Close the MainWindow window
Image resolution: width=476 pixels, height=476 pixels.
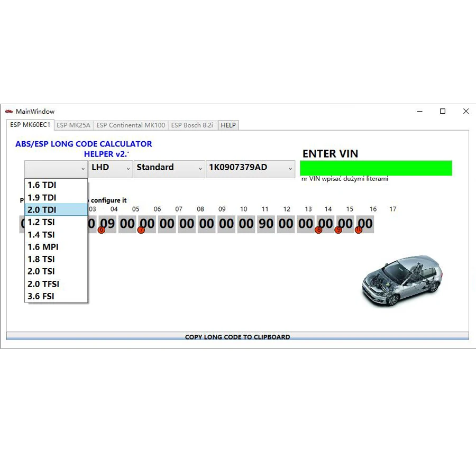pyautogui.click(x=465, y=112)
